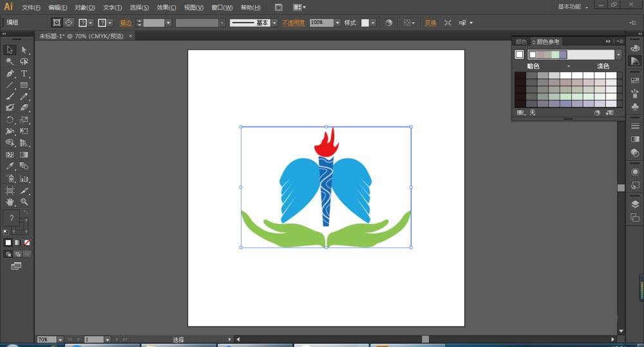Select the Type tool
The image size is (644, 347).
click(x=24, y=73)
